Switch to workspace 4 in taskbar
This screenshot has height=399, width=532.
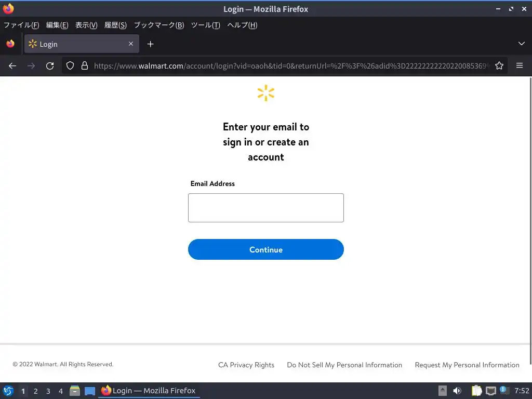tap(61, 391)
